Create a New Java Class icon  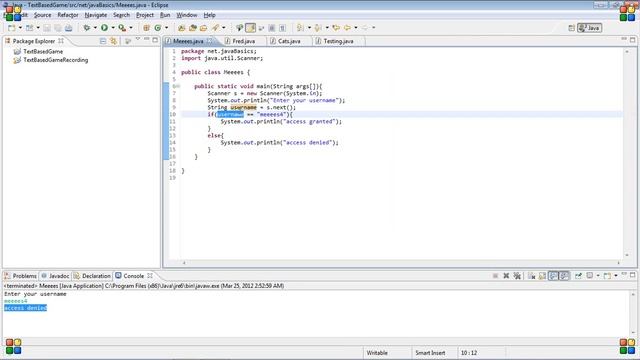(x=158, y=28)
